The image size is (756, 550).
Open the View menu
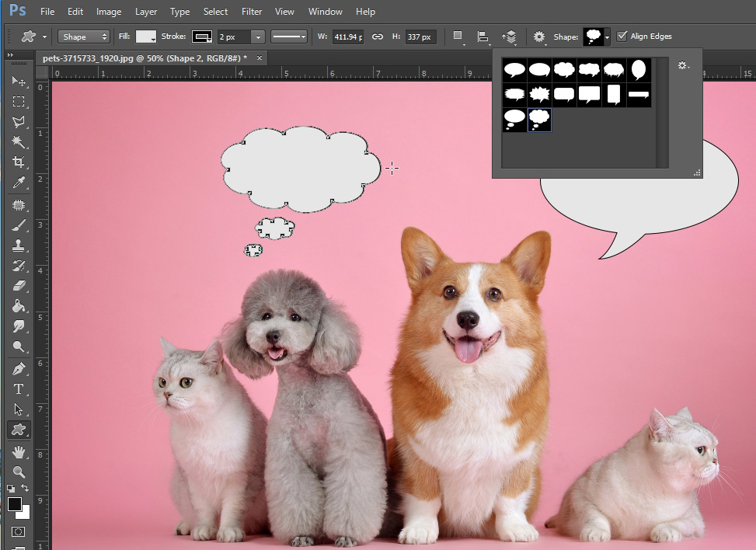284,12
